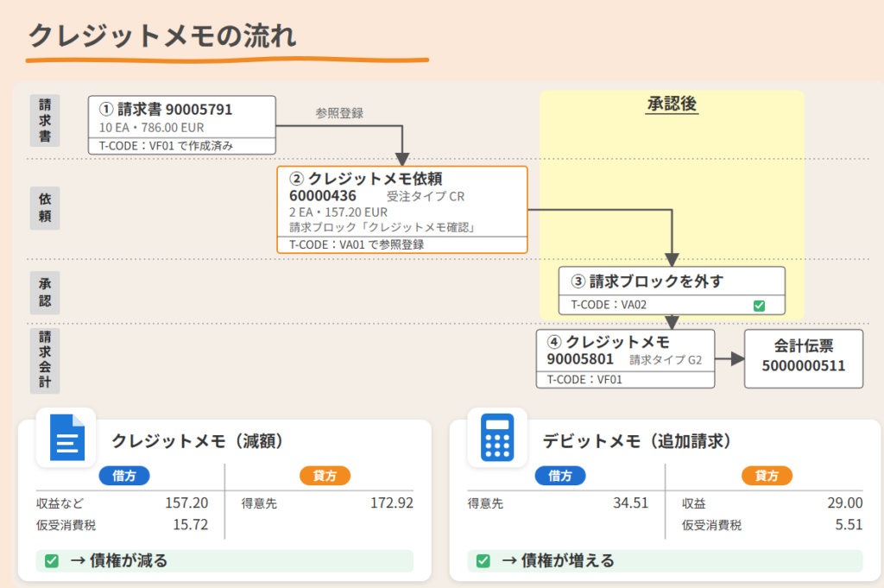The height and width of the screenshot is (588, 884).
Task: Click the green checkmark in the VA02 box
Action: pos(759,306)
